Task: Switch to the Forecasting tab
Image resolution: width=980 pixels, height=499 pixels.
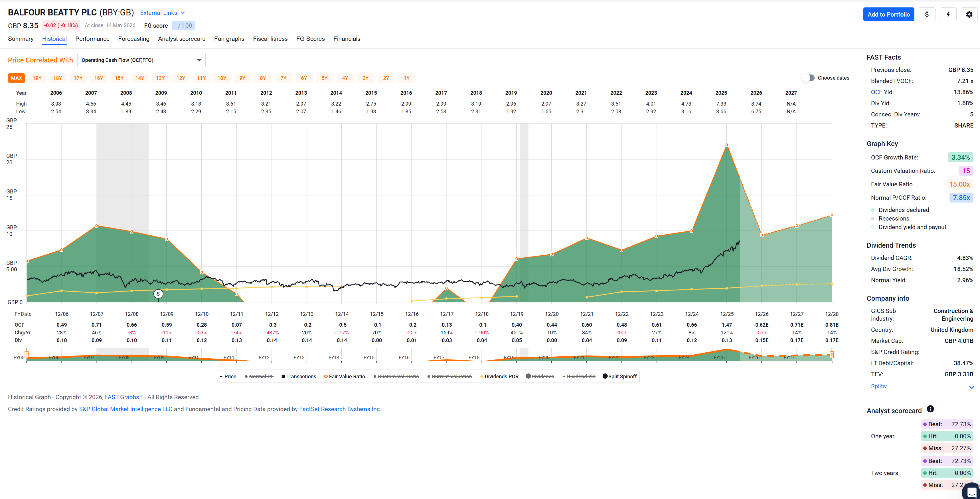Action: coord(133,39)
